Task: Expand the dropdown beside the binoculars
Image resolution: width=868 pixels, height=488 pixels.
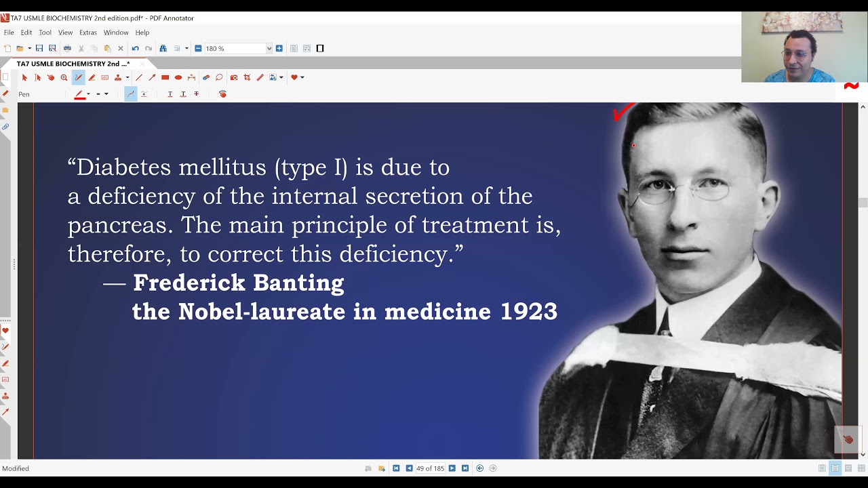Action: pyautogui.click(x=187, y=48)
